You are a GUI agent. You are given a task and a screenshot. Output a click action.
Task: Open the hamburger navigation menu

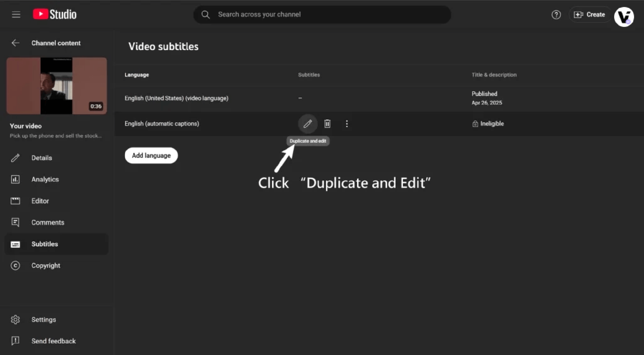(x=16, y=15)
